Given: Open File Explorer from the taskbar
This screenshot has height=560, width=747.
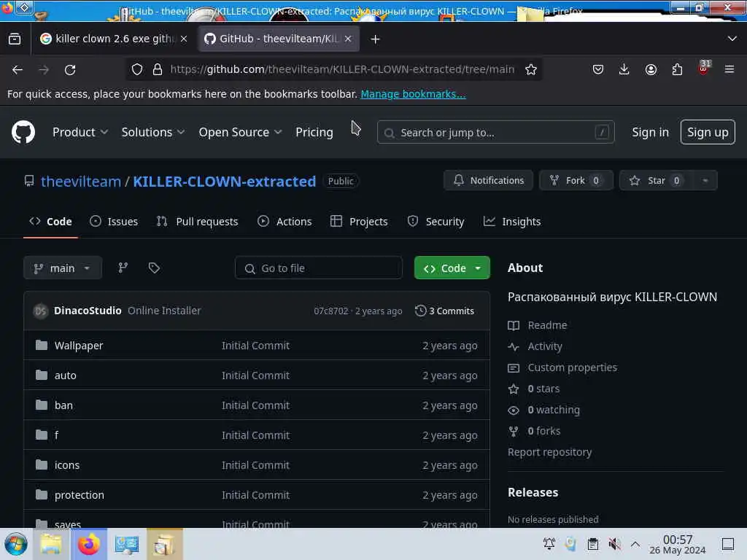Looking at the screenshot, I should pyautogui.click(x=51, y=544).
